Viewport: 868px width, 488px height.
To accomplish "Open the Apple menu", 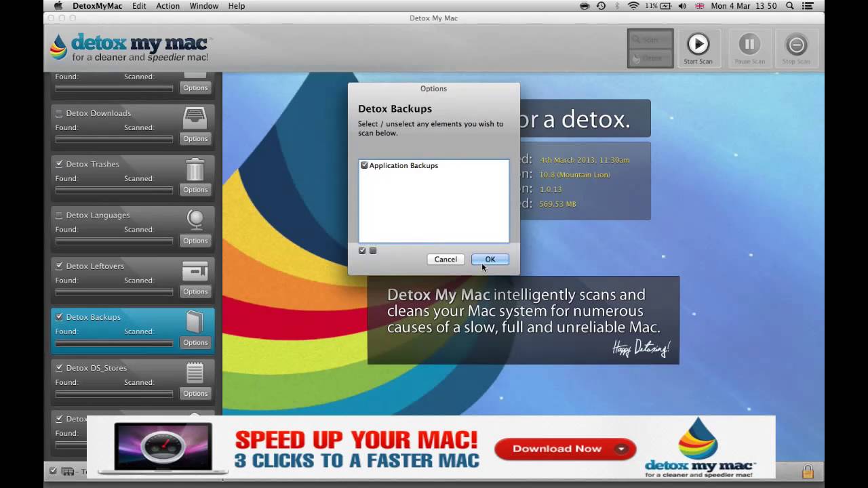I will coord(58,6).
